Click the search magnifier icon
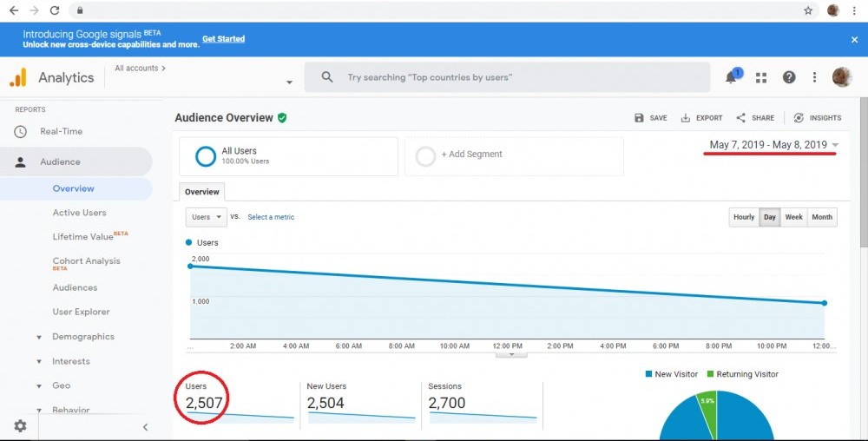The width and height of the screenshot is (868, 441). (327, 77)
